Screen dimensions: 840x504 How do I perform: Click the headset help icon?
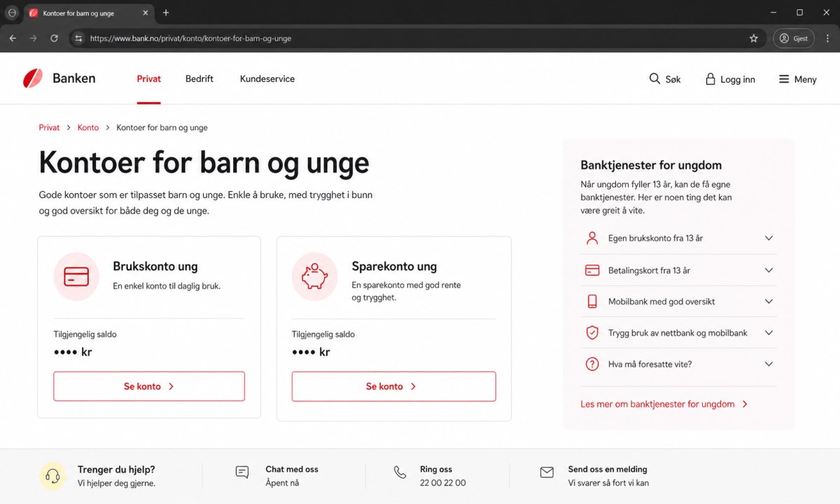coord(52,476)
